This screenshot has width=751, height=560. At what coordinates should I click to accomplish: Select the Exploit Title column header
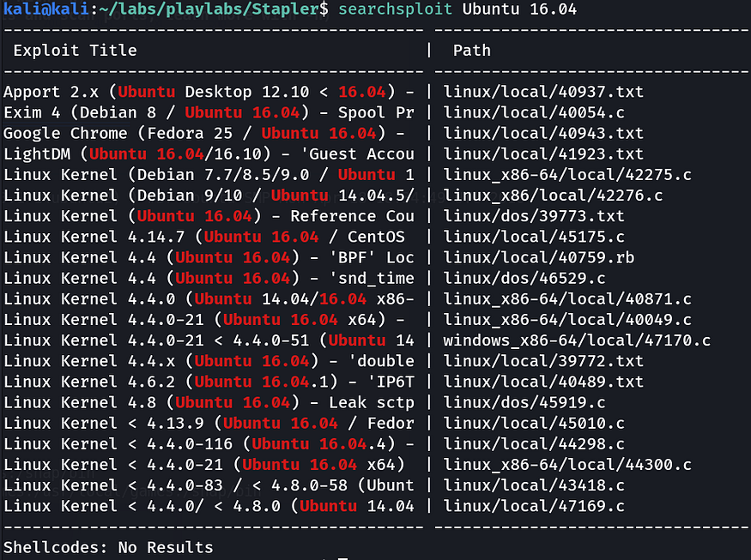(x=76, y=51)
